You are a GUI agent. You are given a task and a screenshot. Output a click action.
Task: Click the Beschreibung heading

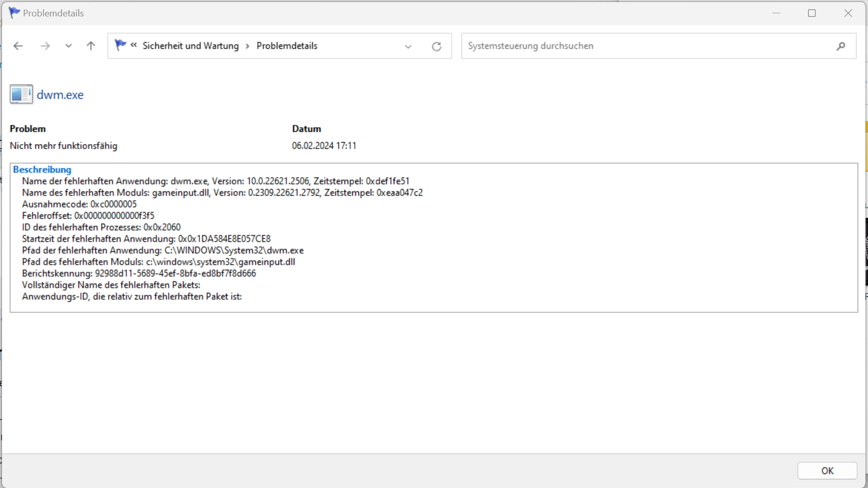(42, 170)
